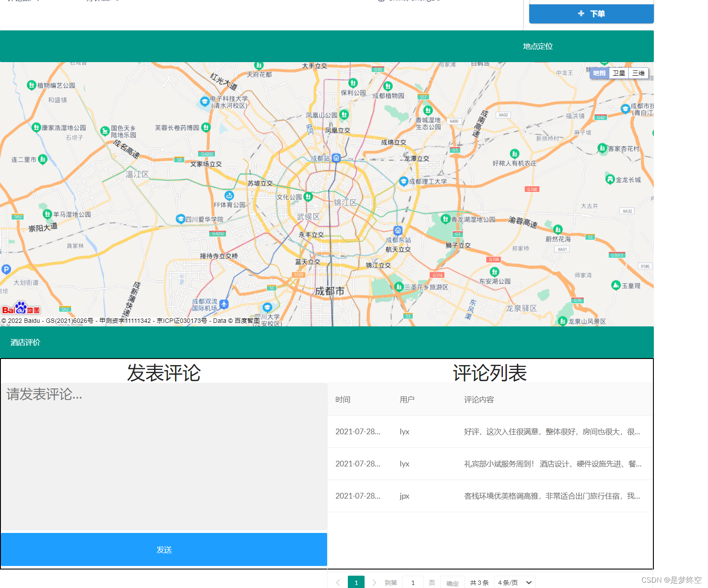Click the 芙蓉长卷药博园 marker
Viewport: 708px width, 588px height.
tap(206, 128)
